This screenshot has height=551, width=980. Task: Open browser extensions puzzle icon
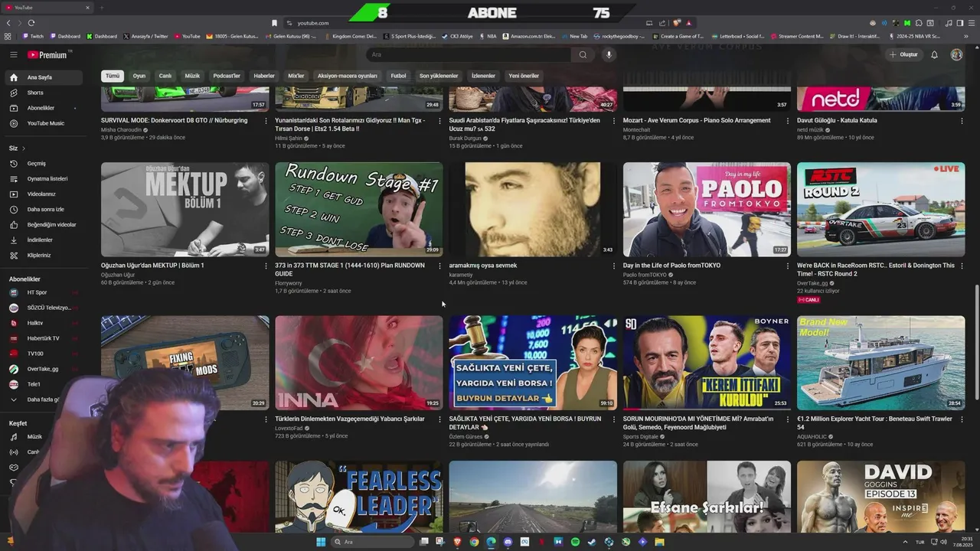[919, 23]
